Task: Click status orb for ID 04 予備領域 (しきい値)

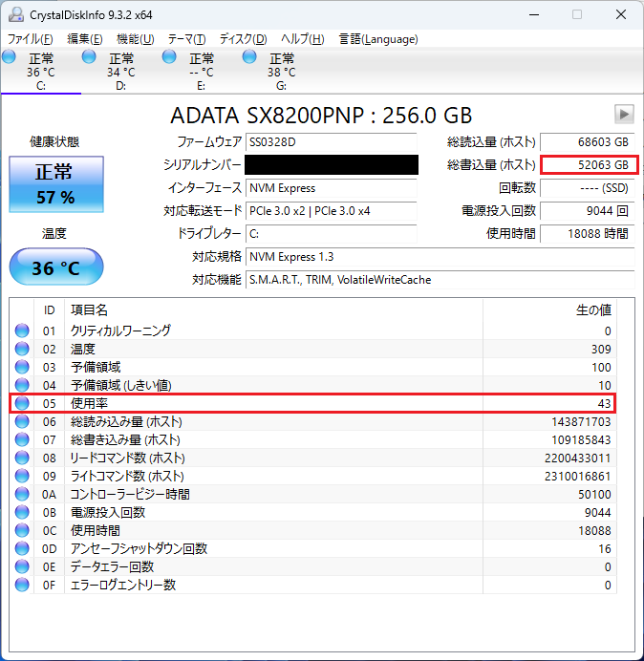Action: (x=22, y=385)
